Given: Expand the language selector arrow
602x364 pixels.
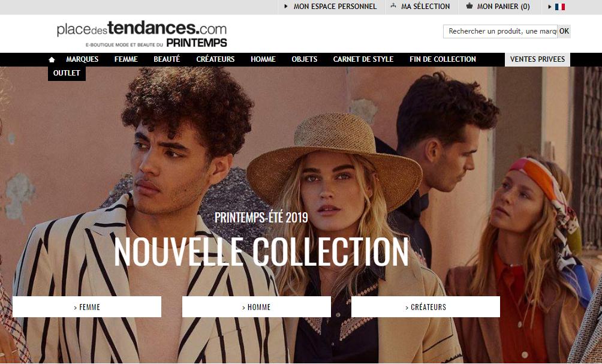Looking at the screenshot, I should [x=550, y=7].
